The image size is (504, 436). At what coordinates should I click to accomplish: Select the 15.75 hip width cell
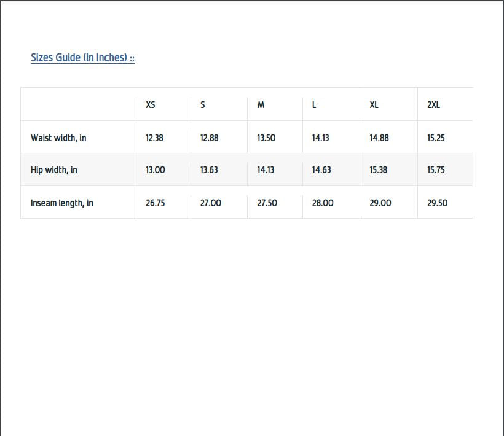click(436, 170)
